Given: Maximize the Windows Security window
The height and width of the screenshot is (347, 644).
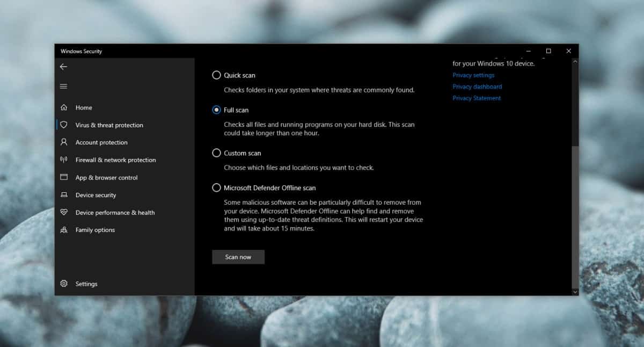Looking at the screenshot, I should click(x=548, y=51).
